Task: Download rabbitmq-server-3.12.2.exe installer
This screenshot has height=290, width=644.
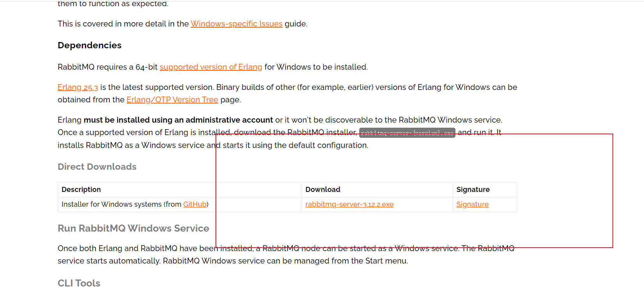Action: click(349, 204)
